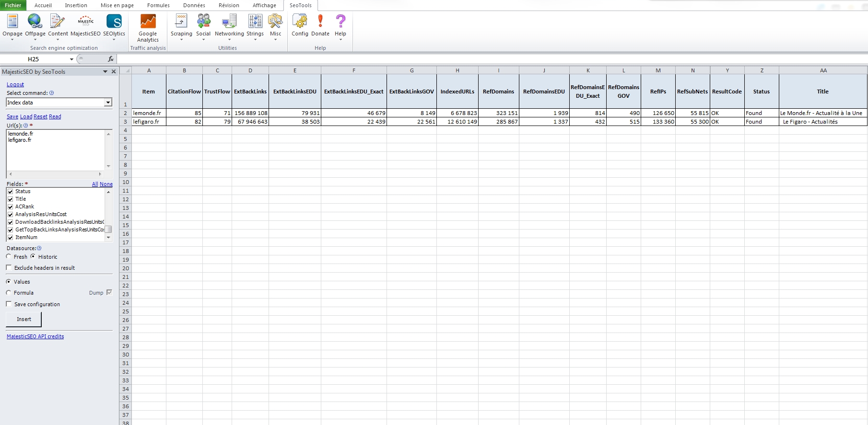Image resolution: width=868 pixels, height=425 pixels.
Task: Open the Select command dropdown
Action: [x=108, y=103]
